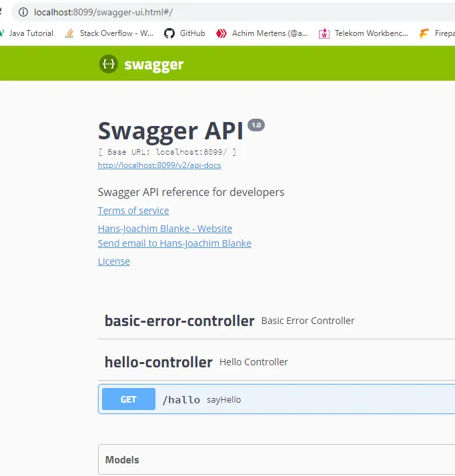The width and height of the screenshot is (455, 476).
Task: Click the swagger wordmark in header
Action: click(x=153, y=65)
